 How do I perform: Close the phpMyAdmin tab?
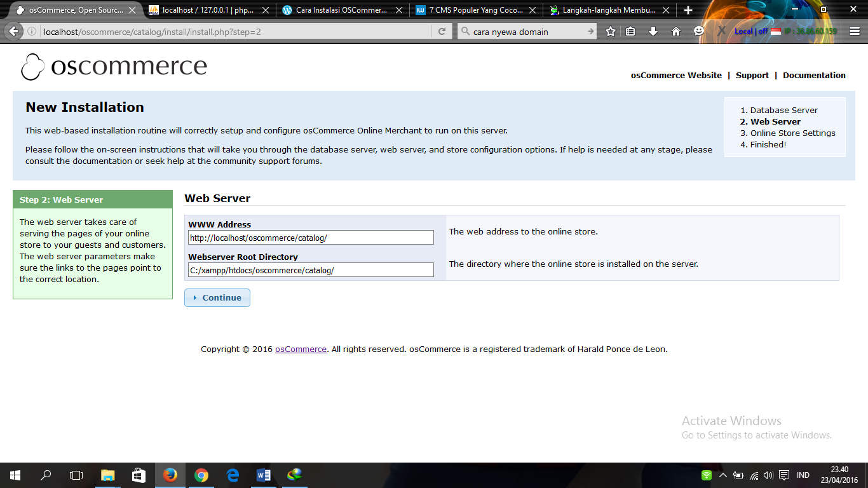[265, 10]
